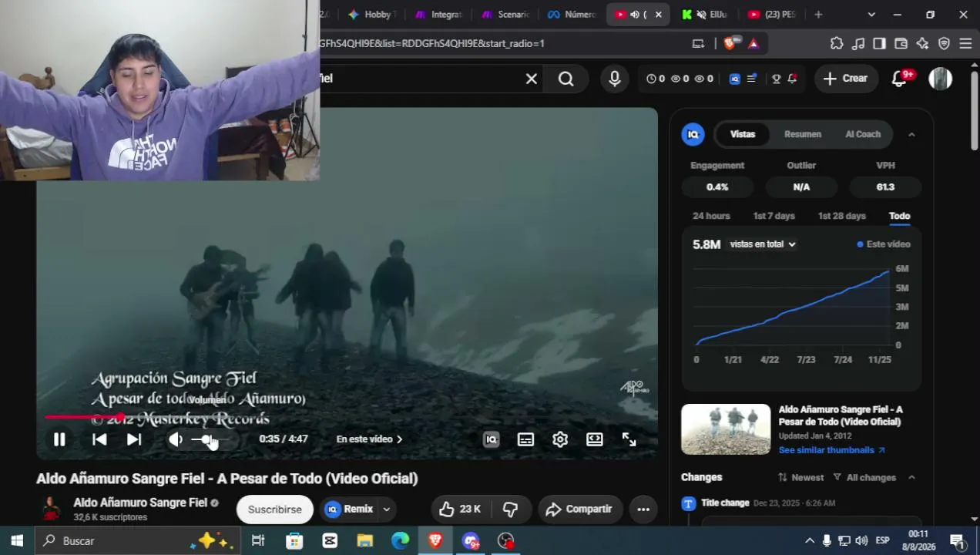Switch the chart to 1st 7 days
The width and height of the screenshot is (980, 555).
pos(774,216)
